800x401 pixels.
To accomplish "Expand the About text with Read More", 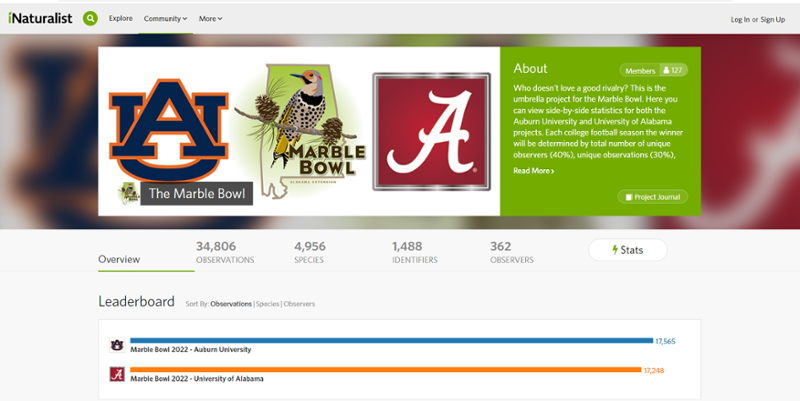I will tap(533, 171).
